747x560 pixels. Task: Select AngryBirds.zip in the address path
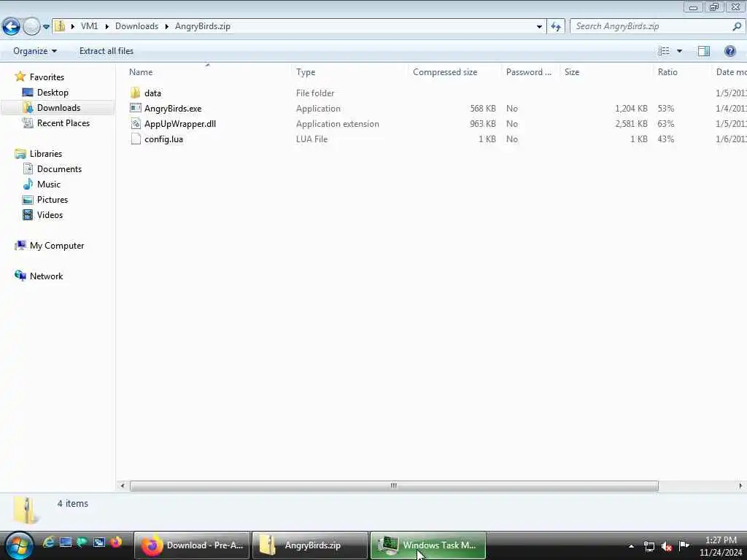pos(203,26)
